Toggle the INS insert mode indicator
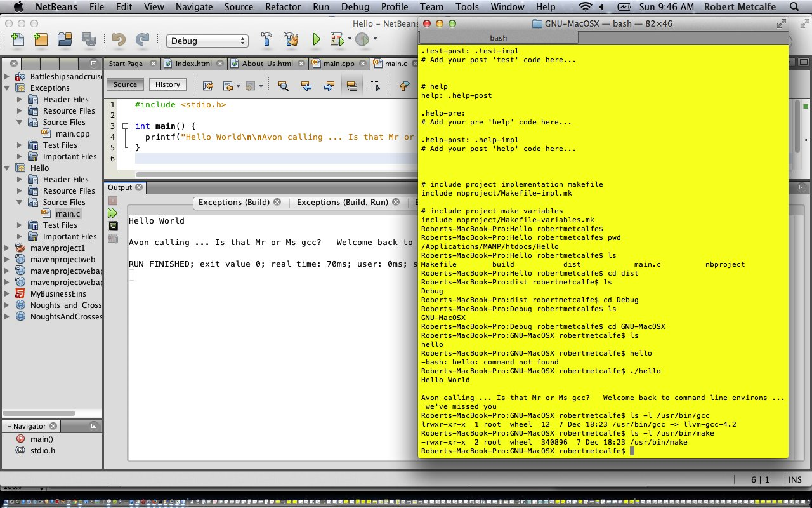The image size is (812, 508). click(795, 479)
